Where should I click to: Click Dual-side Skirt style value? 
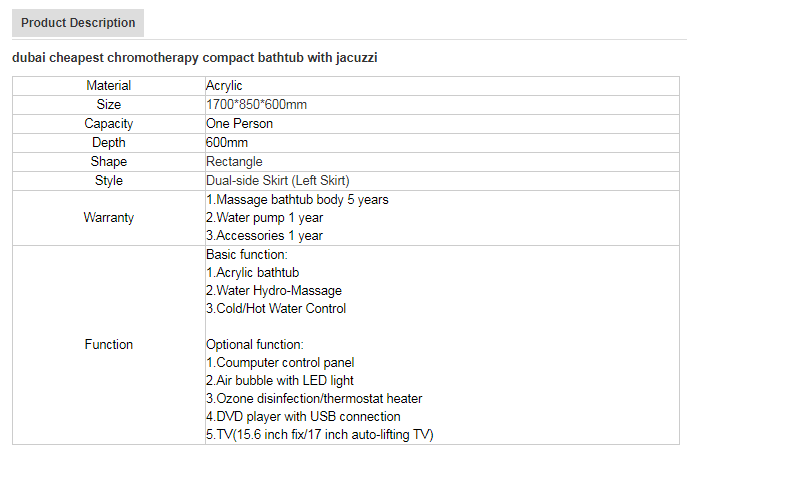pos(278,181)
